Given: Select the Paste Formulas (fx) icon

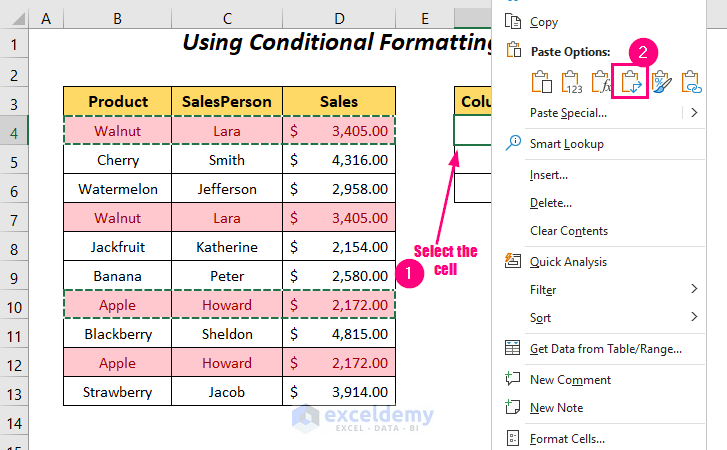Looking at the screenshot, I should pyautogui.click(x=601, y=81).
